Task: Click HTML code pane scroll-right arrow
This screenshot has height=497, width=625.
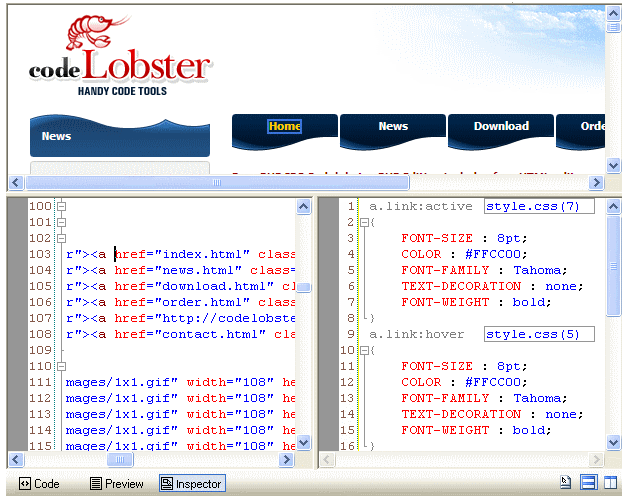Action: point(286,460)
